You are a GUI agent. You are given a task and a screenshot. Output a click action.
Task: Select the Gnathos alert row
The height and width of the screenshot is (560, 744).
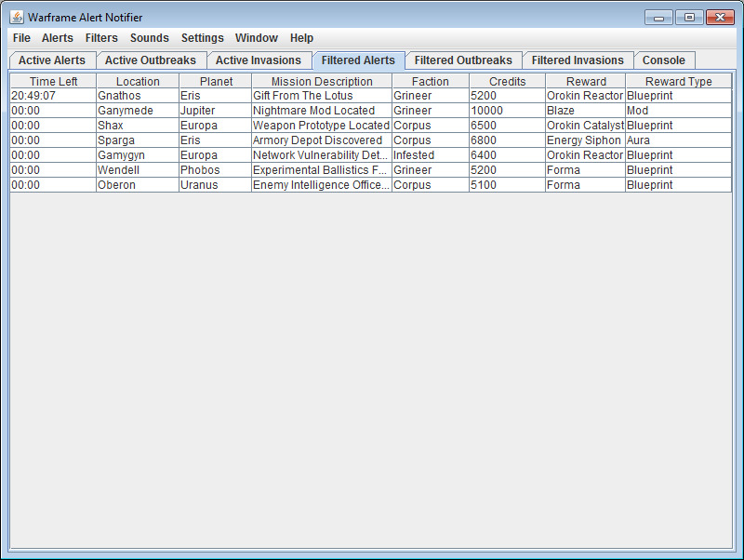coord(137,96)
